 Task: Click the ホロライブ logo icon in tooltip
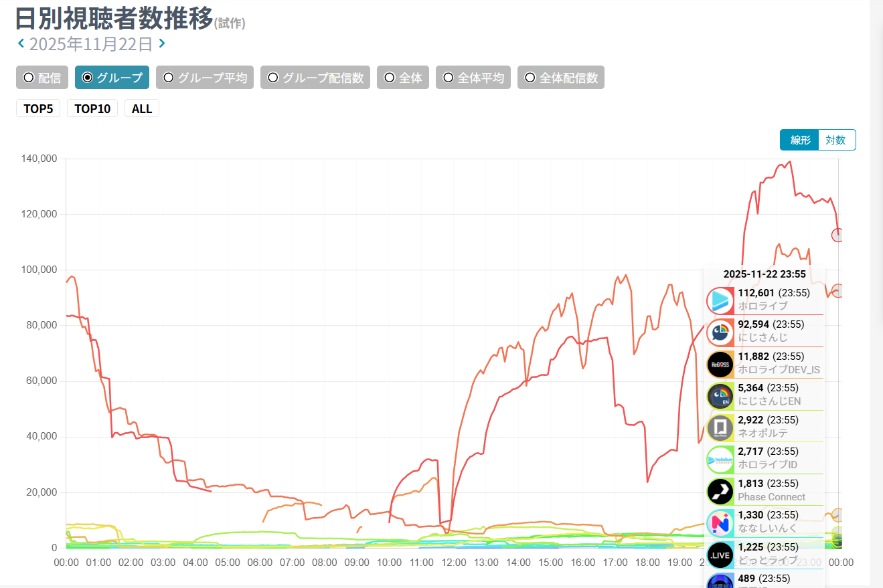pos(720,300)
